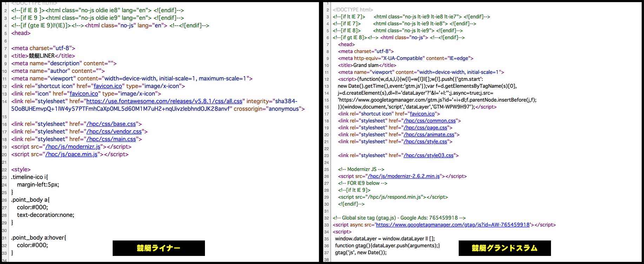Click the .timeline-ico i CSS selector line
Image resolution: width=644 pixels, height=264 pixels.
29,177
